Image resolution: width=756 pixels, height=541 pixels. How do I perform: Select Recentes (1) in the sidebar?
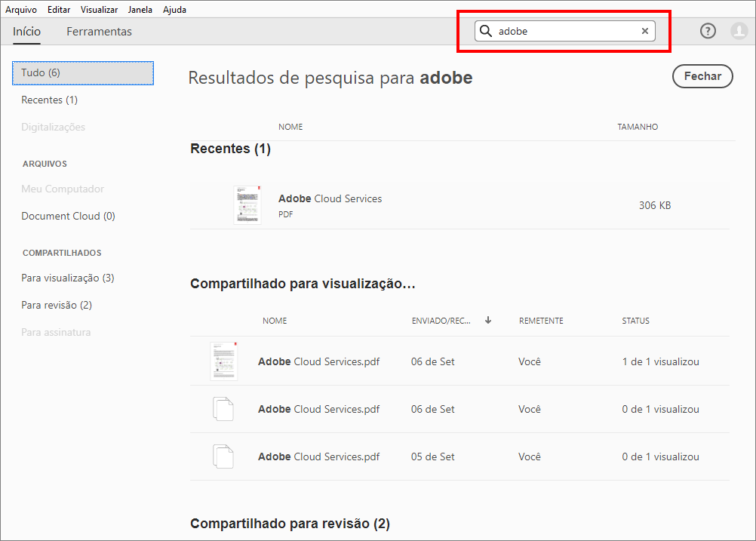tap(49, 100)
